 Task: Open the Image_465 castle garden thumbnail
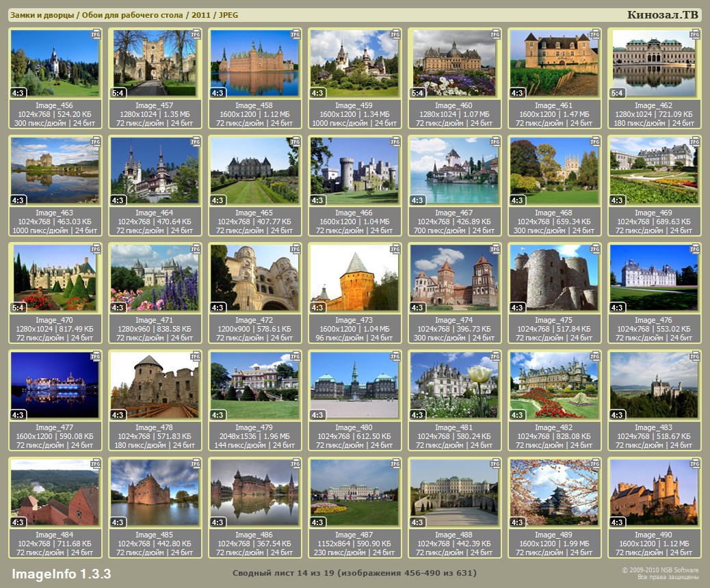tap(254, 171)
